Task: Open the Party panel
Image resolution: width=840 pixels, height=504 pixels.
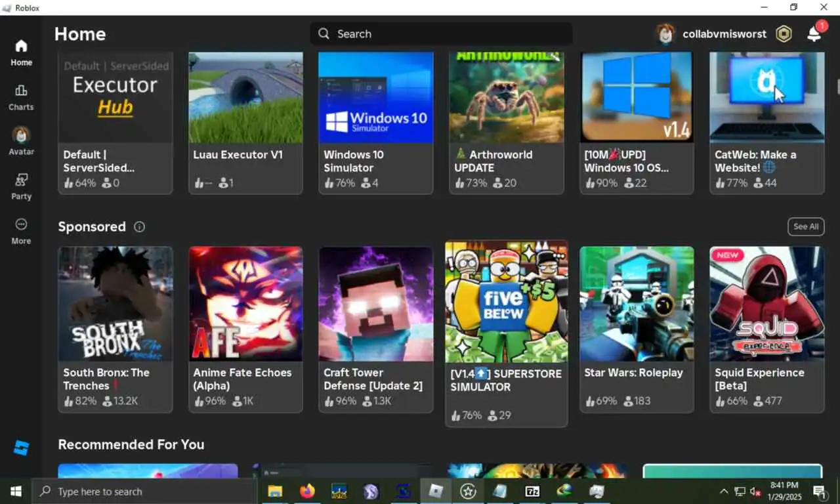Action: pyautogui.click(x=21, y=186)
